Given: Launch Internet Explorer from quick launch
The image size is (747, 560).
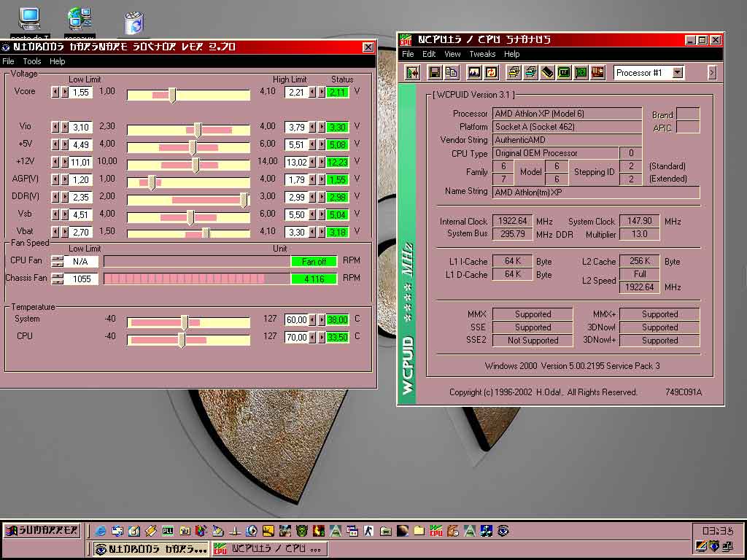Looking at the screenshot, I should coord(101,531).
